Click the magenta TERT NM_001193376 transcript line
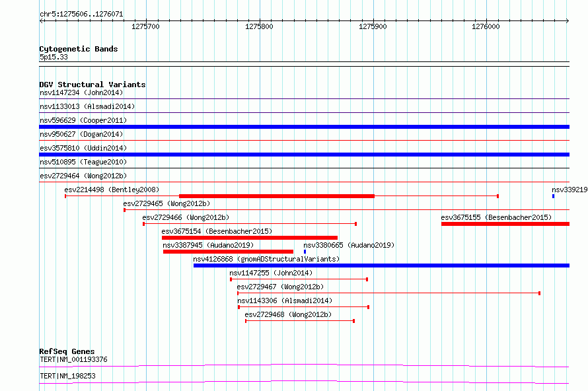 point(304,365)
